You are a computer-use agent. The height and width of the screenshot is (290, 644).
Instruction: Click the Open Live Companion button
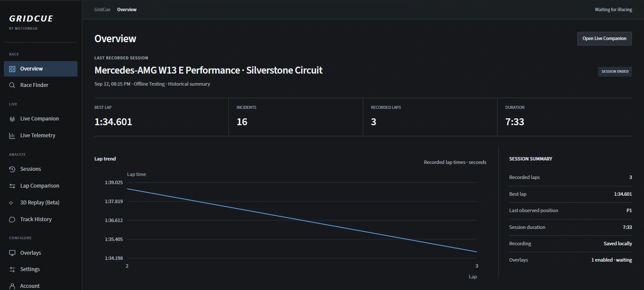[604, 38]
